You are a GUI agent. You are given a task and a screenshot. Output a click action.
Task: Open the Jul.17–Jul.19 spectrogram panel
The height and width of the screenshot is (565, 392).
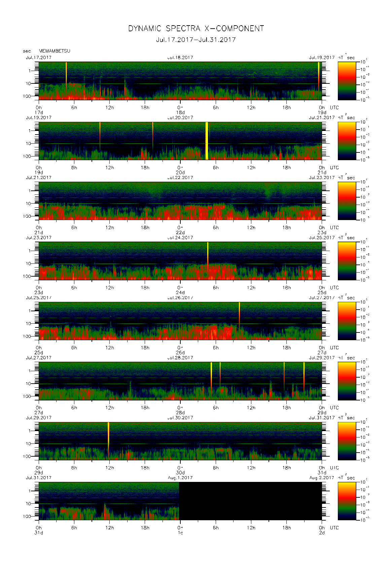(180, 81)
